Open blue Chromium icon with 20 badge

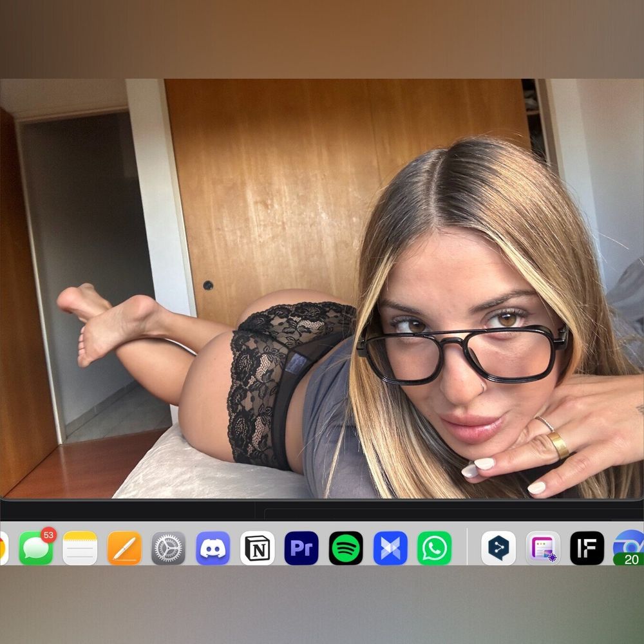629,548
